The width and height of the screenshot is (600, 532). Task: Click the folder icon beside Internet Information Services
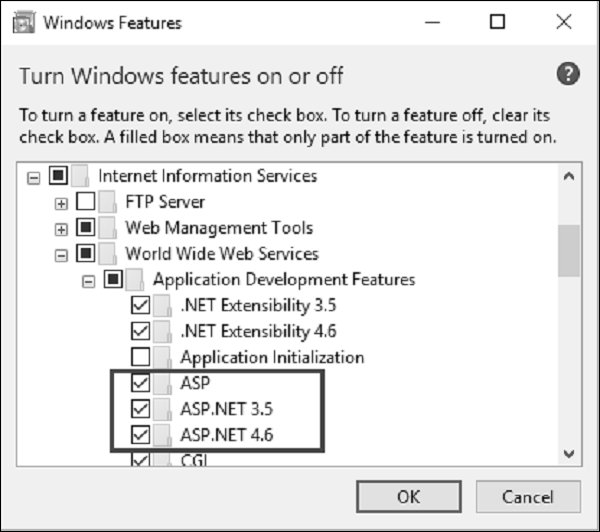[x=81, y=176]
